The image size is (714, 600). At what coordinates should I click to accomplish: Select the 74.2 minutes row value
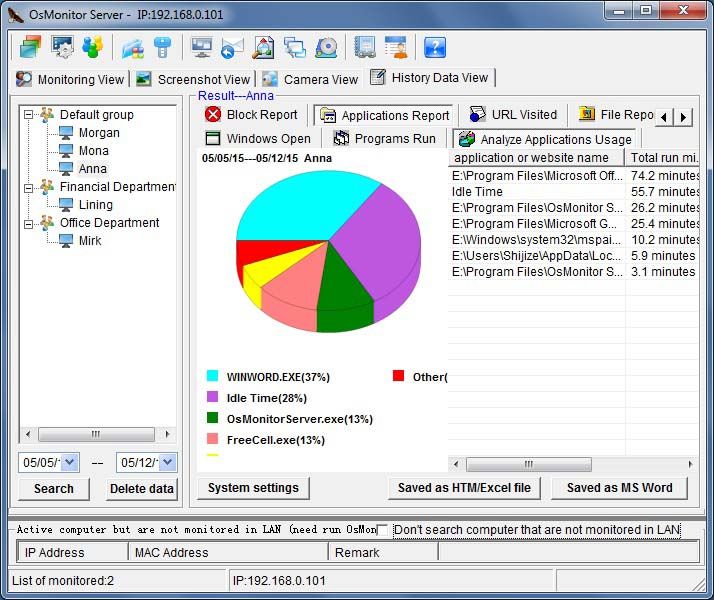point(664,176)
